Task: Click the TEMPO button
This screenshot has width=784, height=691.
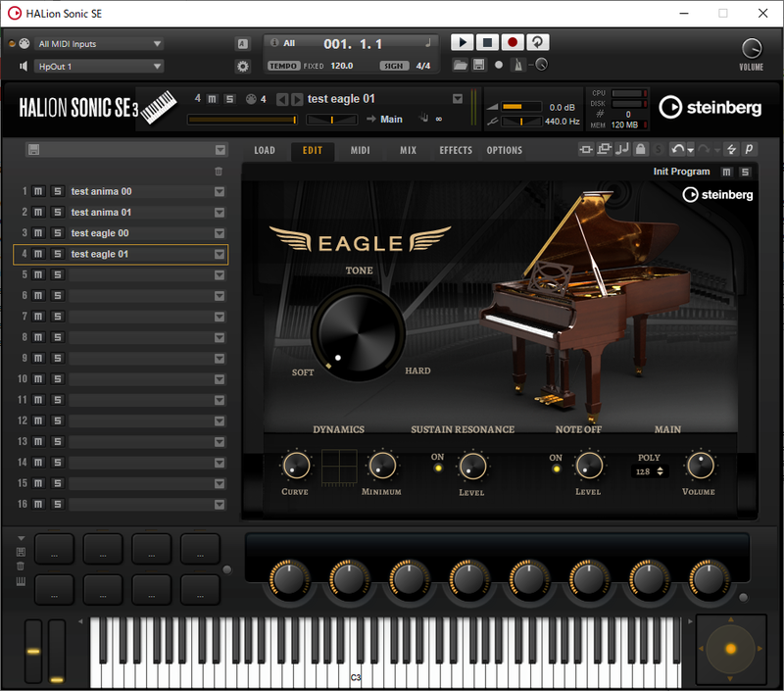Action: pyautogui.click(x=283, y=66)
